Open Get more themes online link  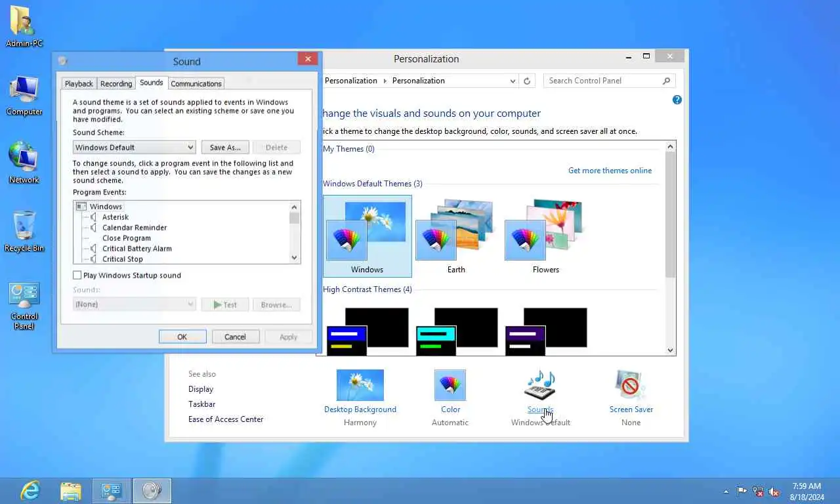pyautogui.click(x=610, y=171)
